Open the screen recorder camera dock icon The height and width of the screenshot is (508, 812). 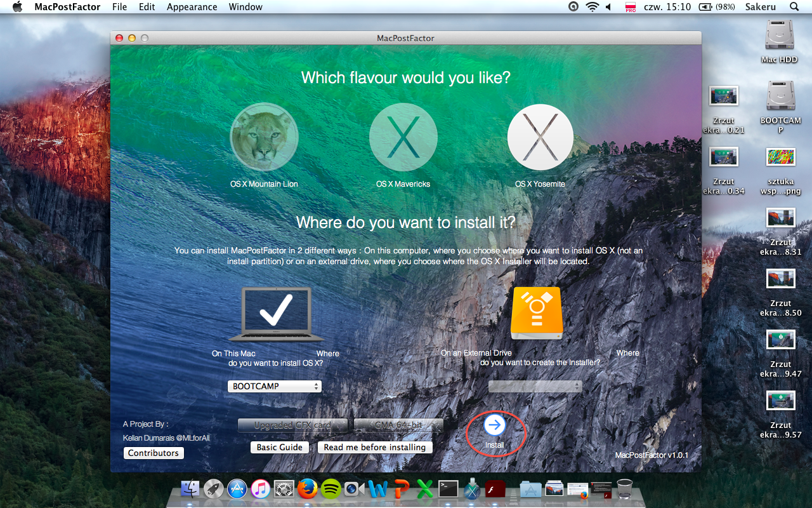[354, 488]
